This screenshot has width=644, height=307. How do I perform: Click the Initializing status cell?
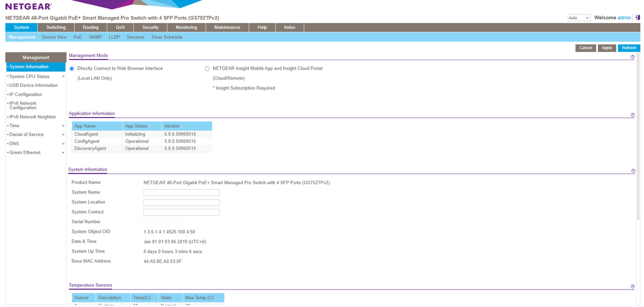click(x=142, y=134)
